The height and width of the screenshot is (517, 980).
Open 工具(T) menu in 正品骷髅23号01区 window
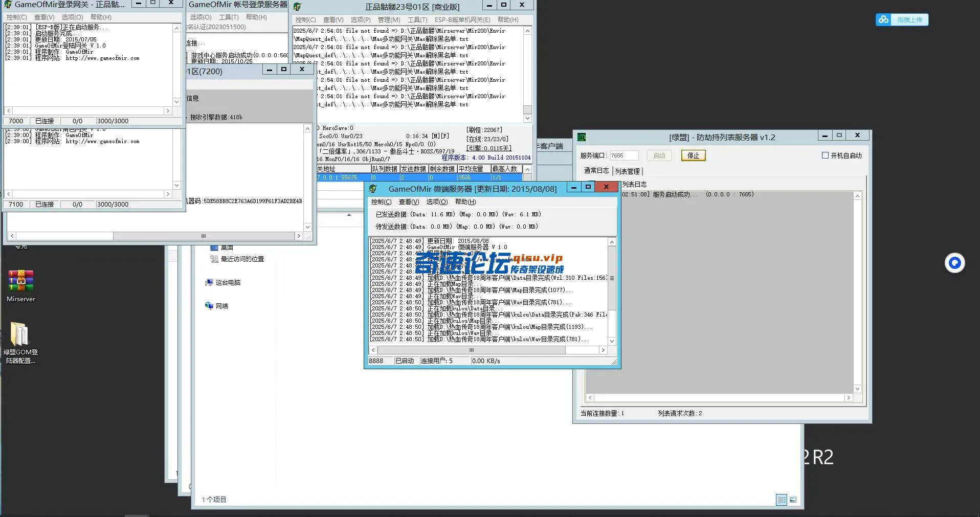tap(417, 20)
